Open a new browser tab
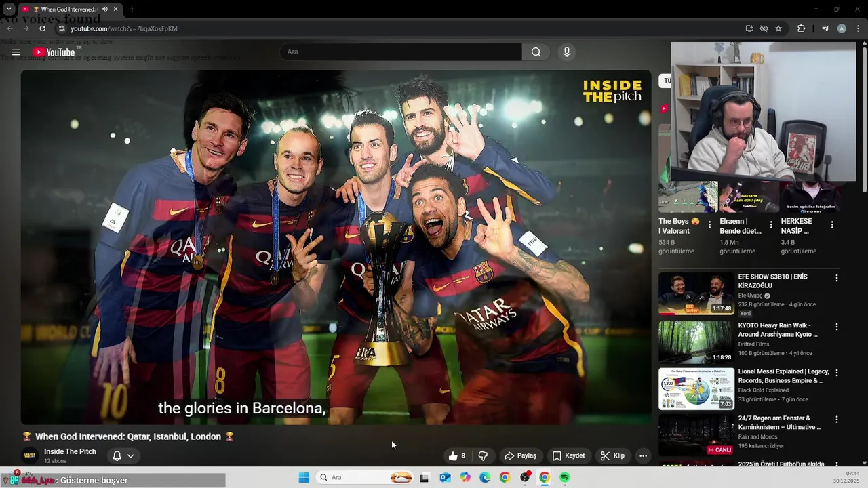 pyautogui.click(x=132, y=9)
